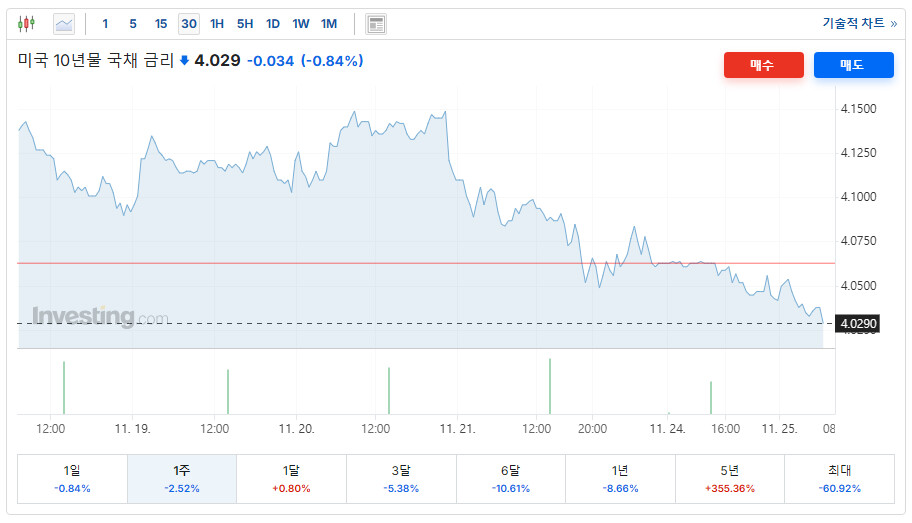Switch interval to 1W
Screen dimensions: 912x523
click(300, 24)
